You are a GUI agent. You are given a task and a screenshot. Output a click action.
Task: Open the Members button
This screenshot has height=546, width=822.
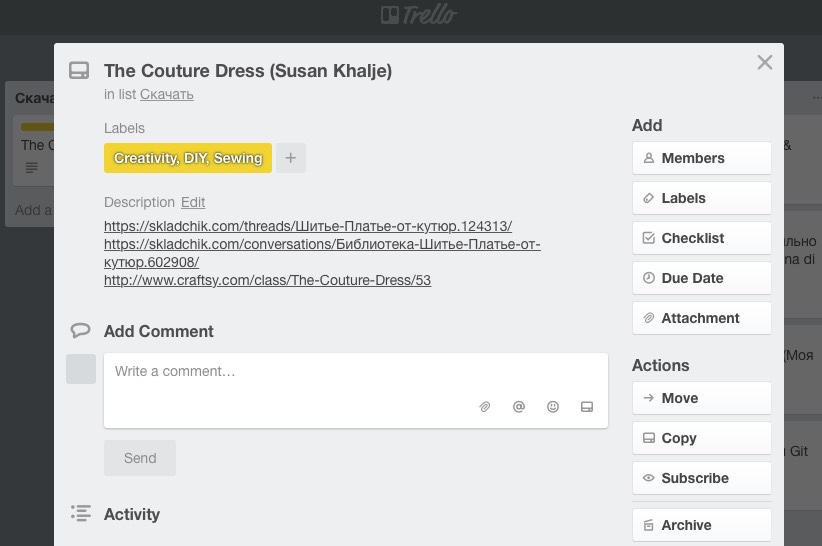[x=701, y=158]
